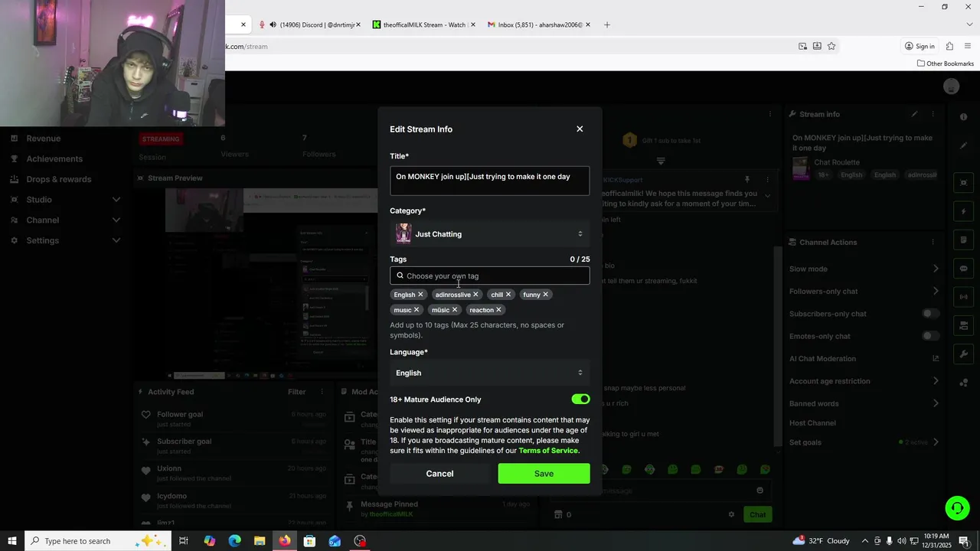Click the green Chat send button
This screenshot has height=551, width=980.
[x=757, y=514]
